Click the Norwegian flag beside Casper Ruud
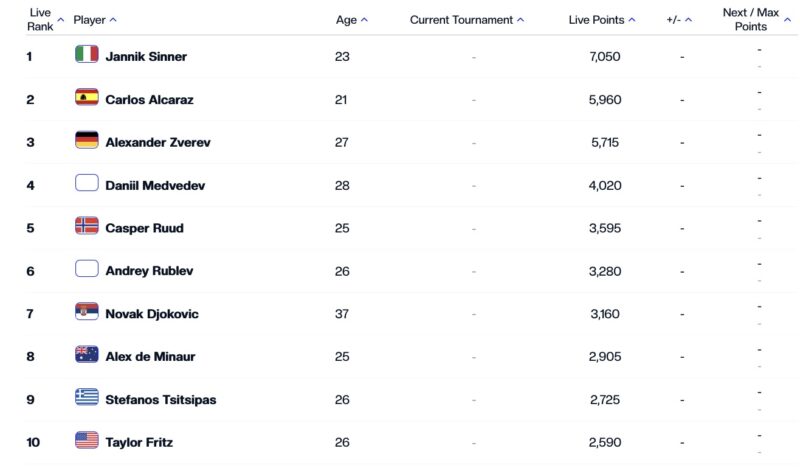This screenshot has height=471, width=800. [x=87, y=226]
